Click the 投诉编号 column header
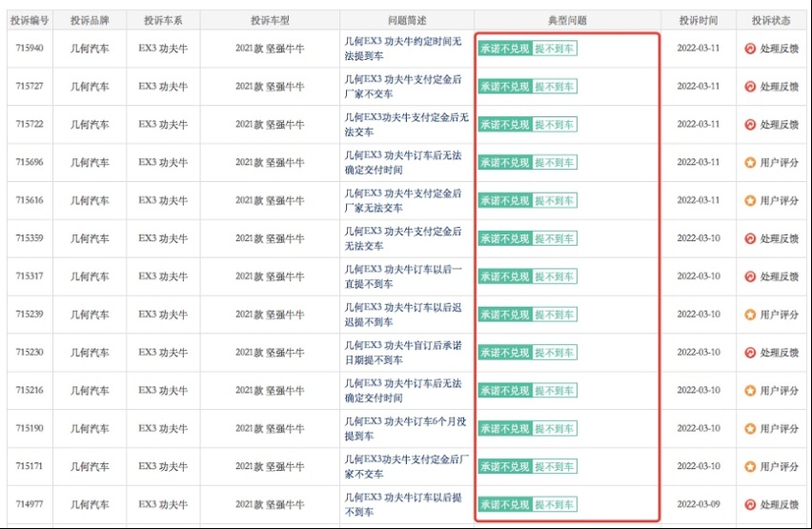 coord(30,20)
